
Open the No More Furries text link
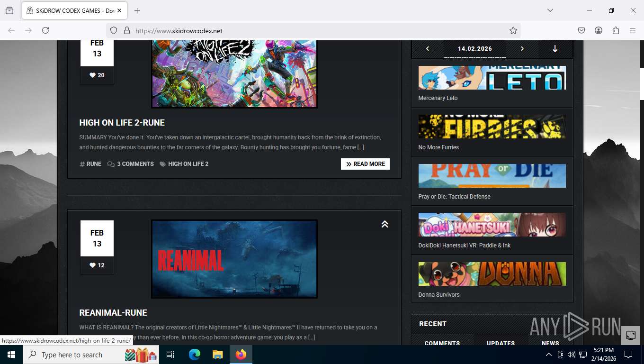pos(438,147)
